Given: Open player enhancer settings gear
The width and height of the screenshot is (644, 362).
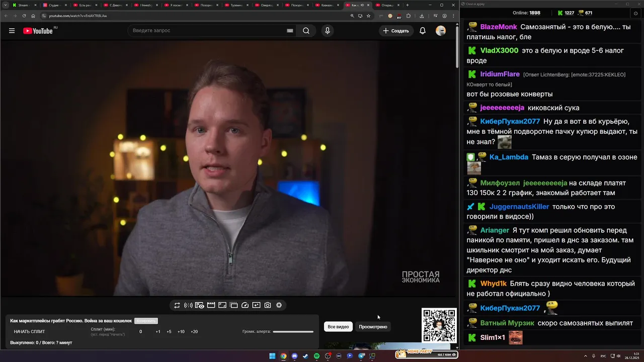Looking at the screenshot, I should pyautogui.click(x=279, y=305).
